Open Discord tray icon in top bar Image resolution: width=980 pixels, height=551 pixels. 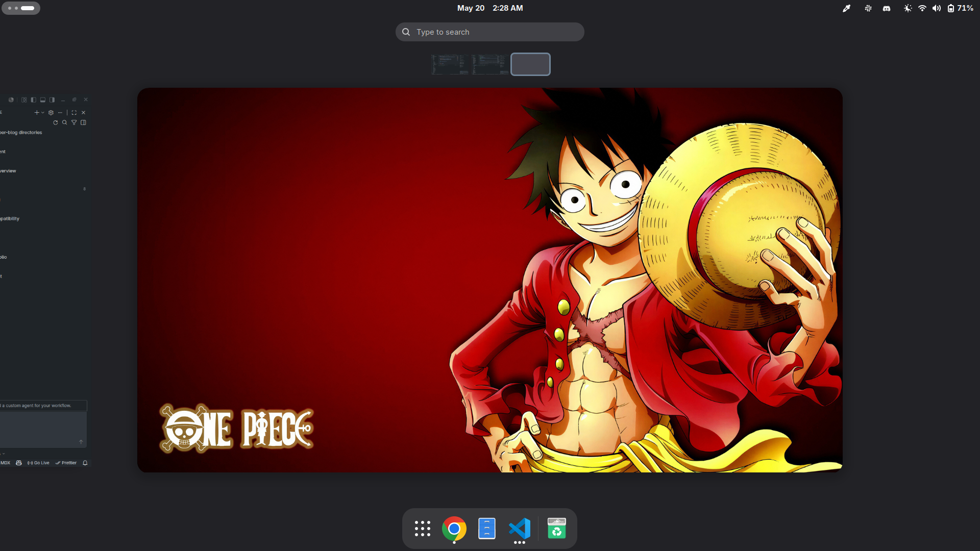(x=887, y=8)
